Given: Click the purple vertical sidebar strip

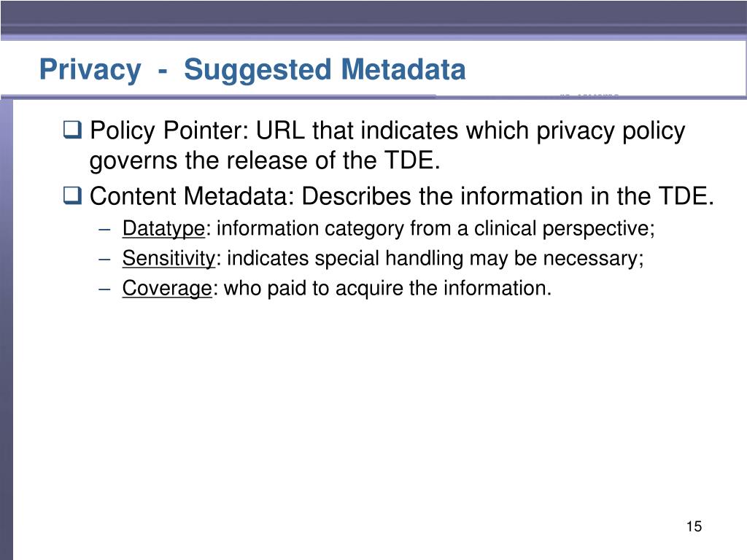Looking at the screenshot, I should point(6,330).
